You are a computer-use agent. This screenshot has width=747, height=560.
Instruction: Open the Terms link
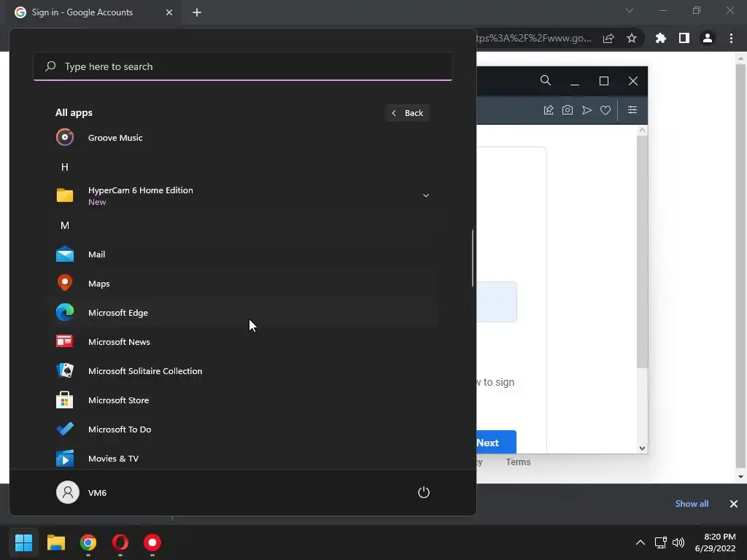coord(518,462)
